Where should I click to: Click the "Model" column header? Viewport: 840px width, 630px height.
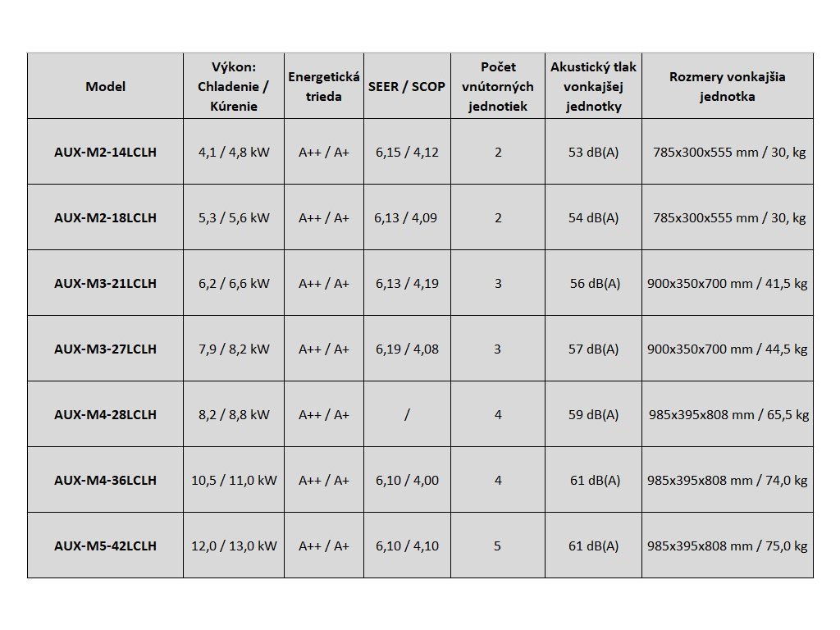105,86
